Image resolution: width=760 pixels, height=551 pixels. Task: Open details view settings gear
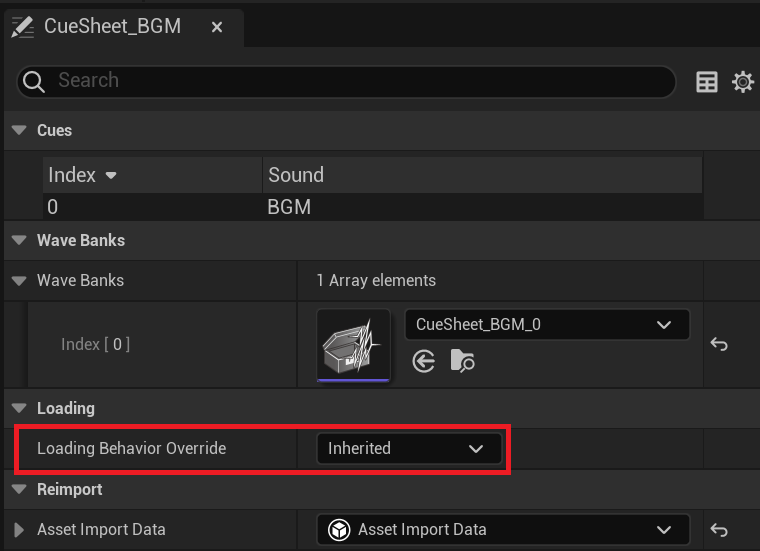point(743,82)
